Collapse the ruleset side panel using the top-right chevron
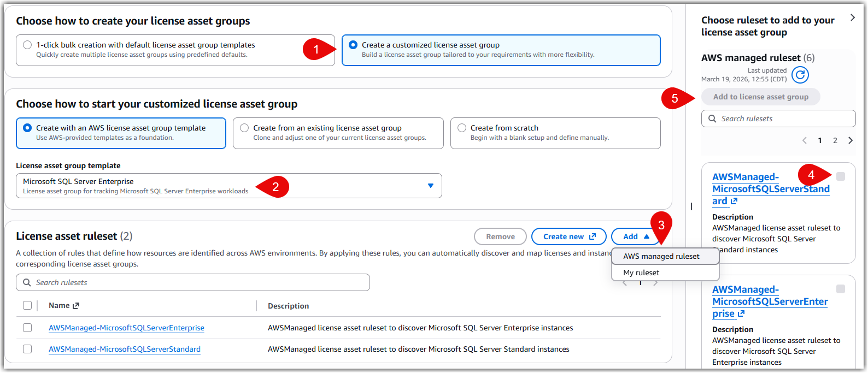Image resolution: width=868 pixels, height=373 pixels. coord(852,17)
